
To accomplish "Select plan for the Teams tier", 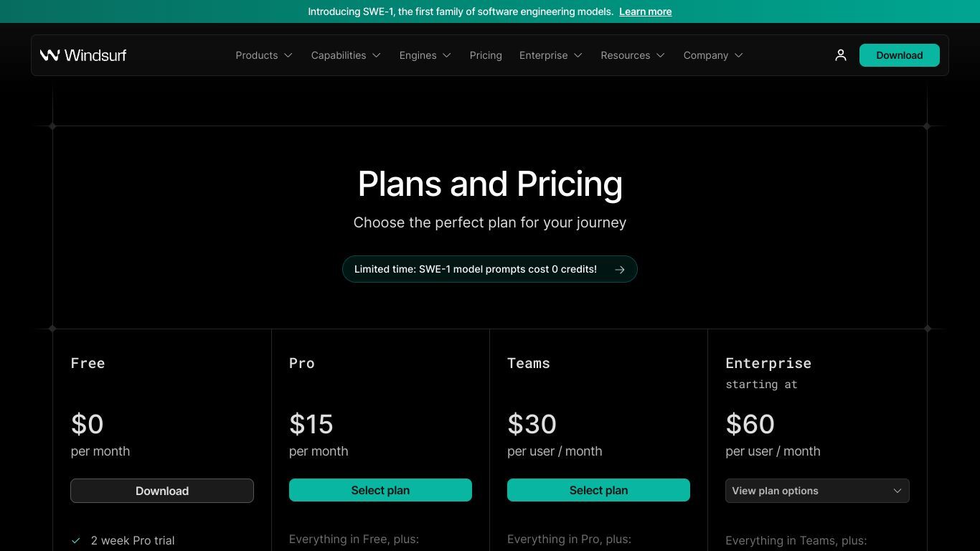I will pos(598,490).
